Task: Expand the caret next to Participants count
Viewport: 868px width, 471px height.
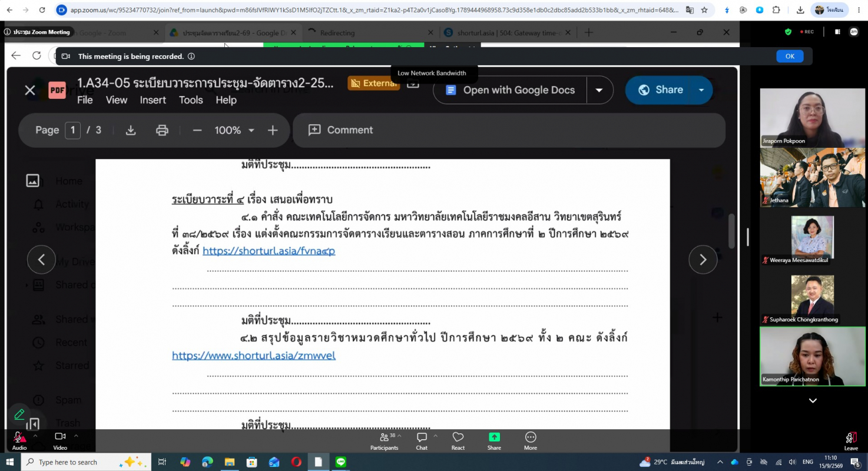Action: (399, 436)
